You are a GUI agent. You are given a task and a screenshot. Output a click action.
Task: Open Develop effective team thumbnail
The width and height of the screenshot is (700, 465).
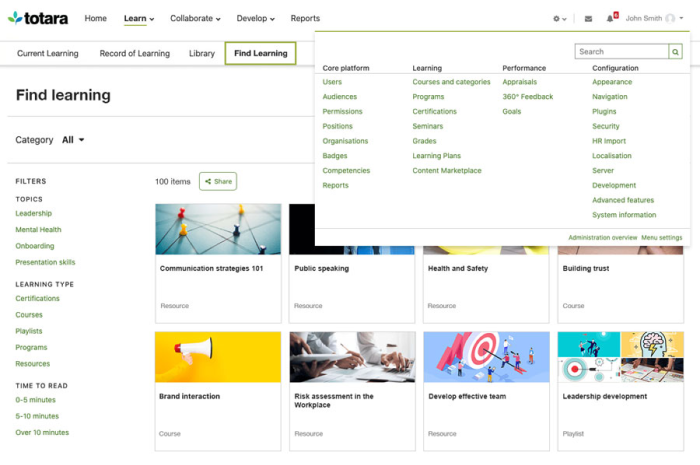486,357
